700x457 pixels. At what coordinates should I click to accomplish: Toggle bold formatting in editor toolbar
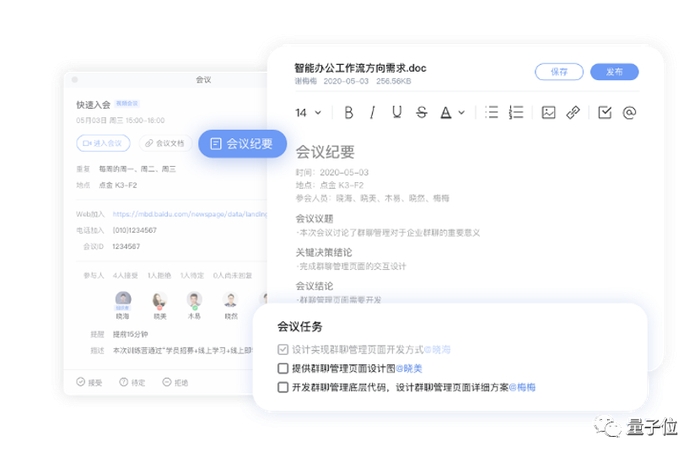pyautogui.click(x=349, y=112)
